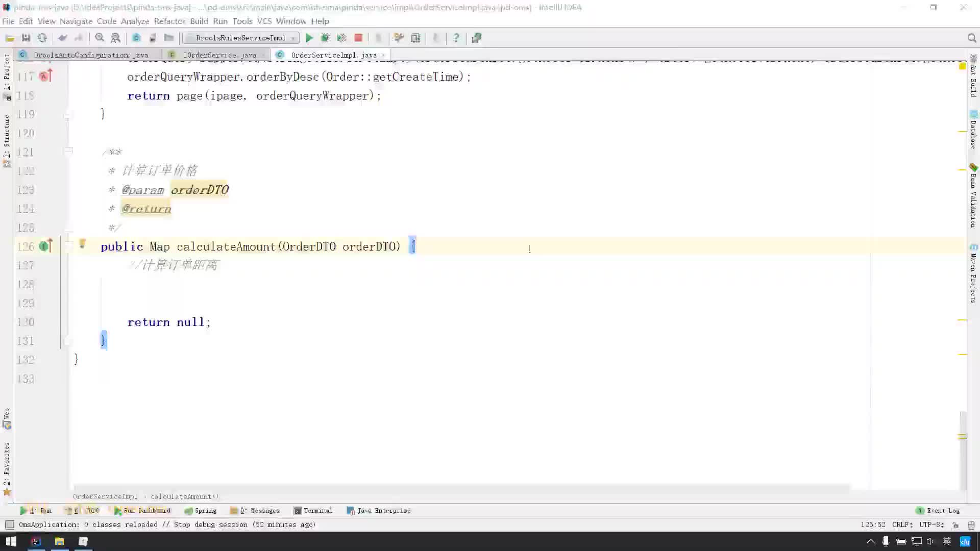Screen dimensions: 980x551
Task: Open the Refactor menu
Action: point(169,21)
